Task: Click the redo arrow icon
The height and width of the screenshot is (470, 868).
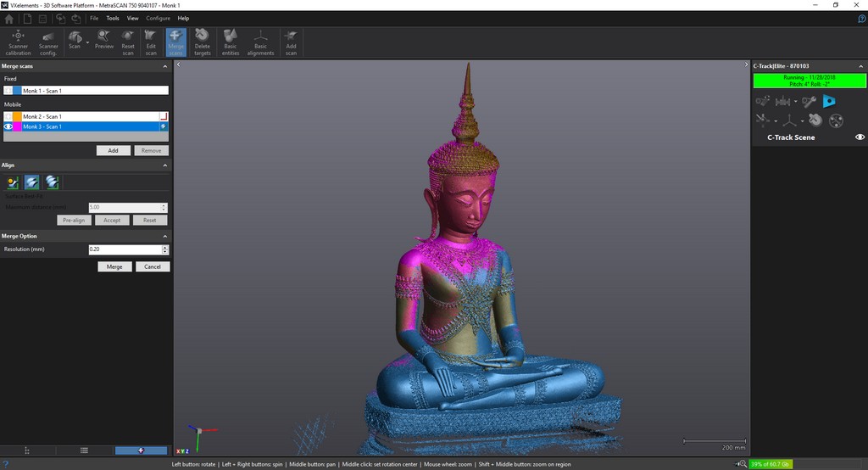Action: pos(75,19)
